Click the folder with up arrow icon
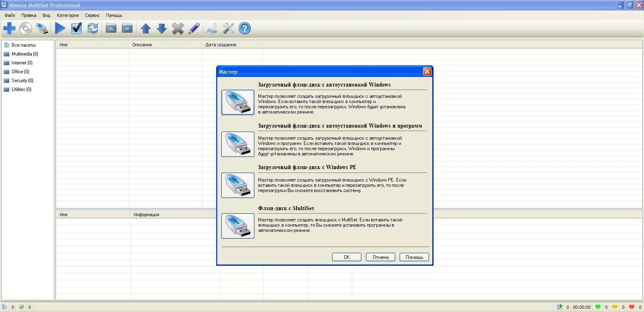 (x=111, y=28)
